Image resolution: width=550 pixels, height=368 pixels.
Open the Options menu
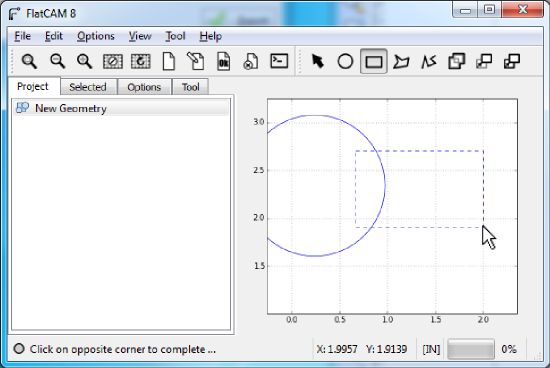point(96,36)
